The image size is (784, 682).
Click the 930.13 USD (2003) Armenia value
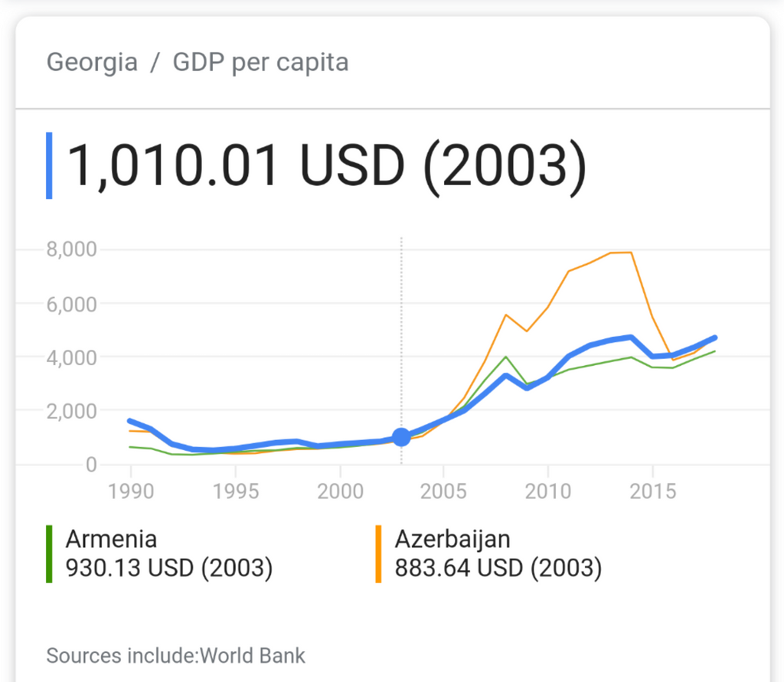pos(169,568)
